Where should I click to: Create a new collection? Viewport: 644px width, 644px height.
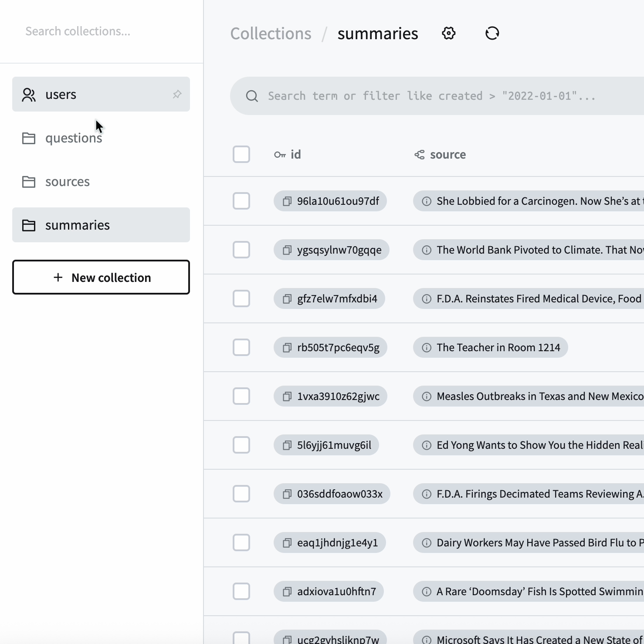point(101,278)
